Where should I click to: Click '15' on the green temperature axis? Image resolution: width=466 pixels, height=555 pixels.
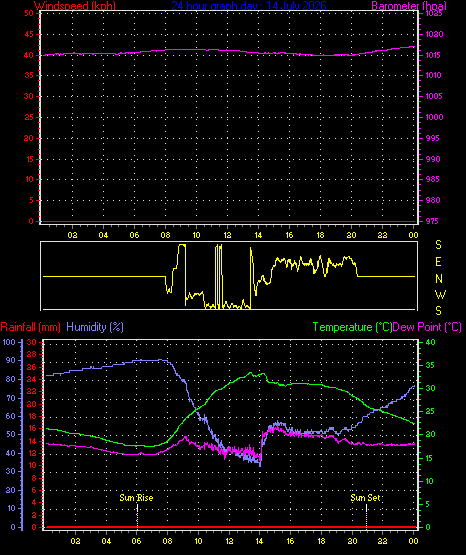(x=430, y=458)
